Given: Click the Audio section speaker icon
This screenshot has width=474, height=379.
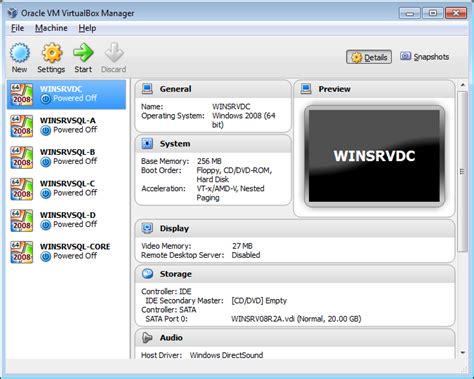Looking at the screenshot, I should 147,337.
